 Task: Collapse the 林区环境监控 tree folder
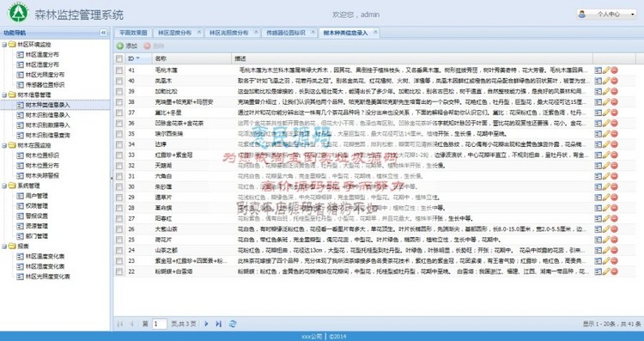coord(4,45)
